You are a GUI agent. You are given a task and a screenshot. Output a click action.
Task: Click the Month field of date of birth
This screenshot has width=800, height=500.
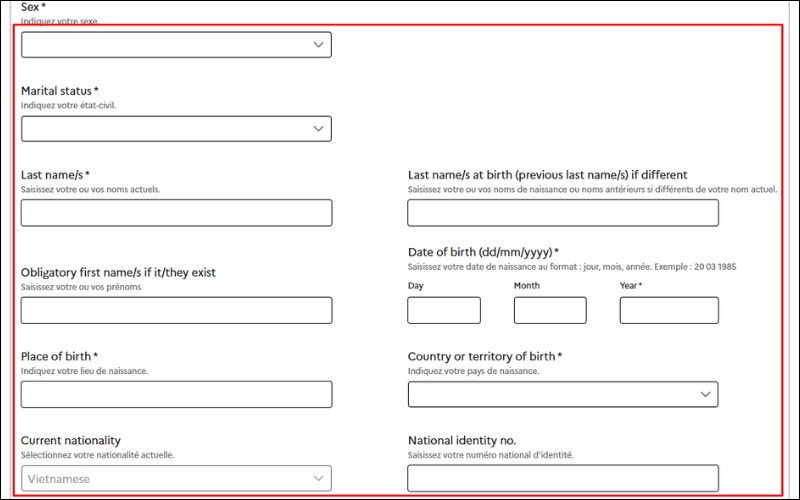tap(550, 311)
